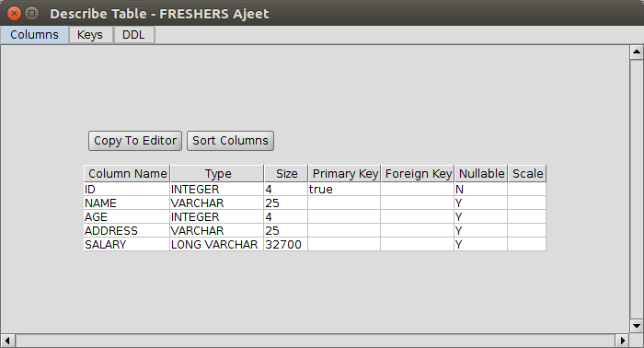Click the horizontal scrollbar track

click(315, 341)
